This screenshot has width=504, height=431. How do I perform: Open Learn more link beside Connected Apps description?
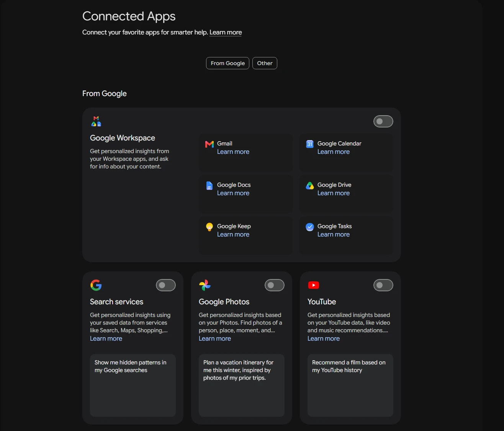[x=226, y=32]
